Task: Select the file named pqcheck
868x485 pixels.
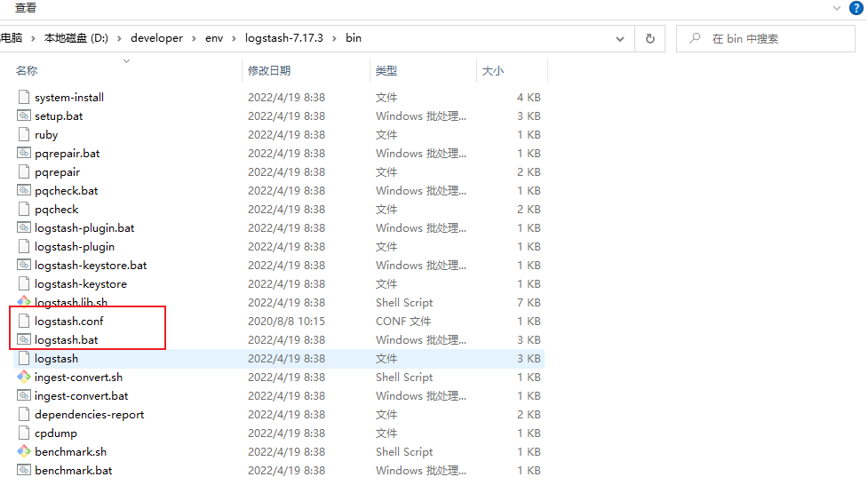Action: point(57,210)
